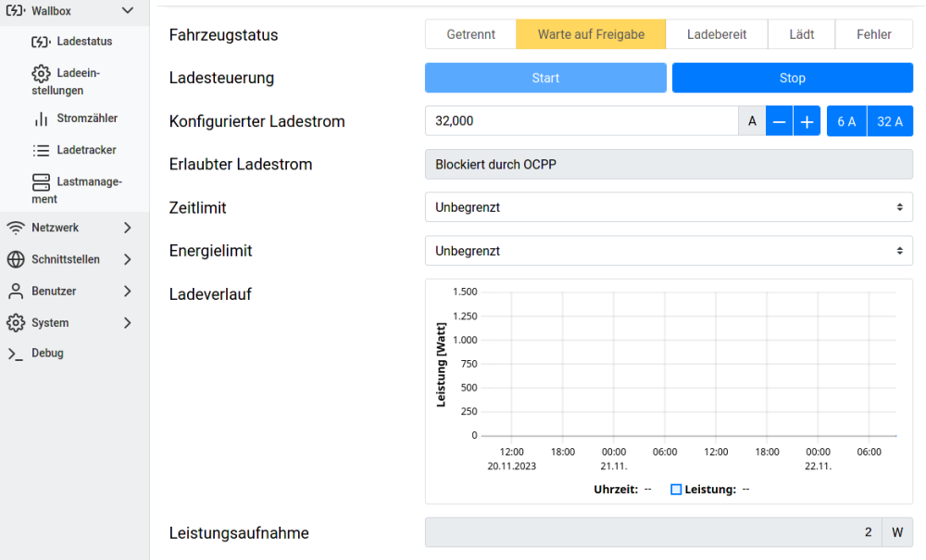
Task: Open the System menu item
Action: pos(50,323)
